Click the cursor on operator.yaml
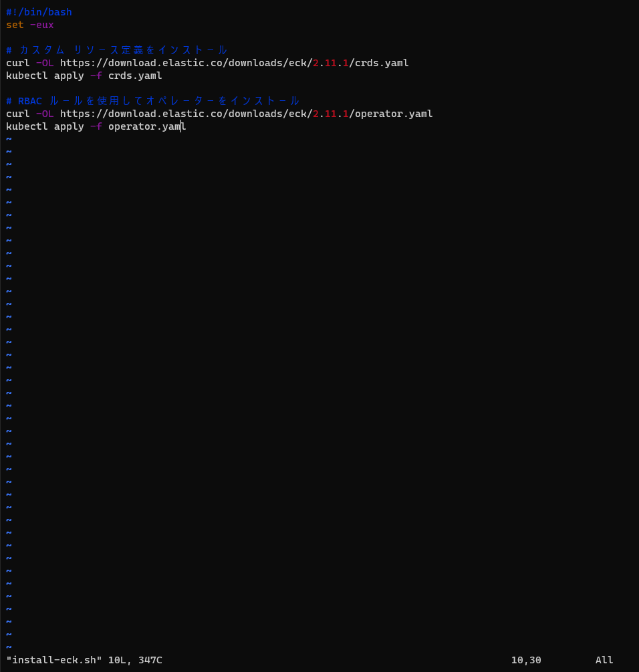Image resolution: width=639 pixels, height=672 pixels. (180, 126)
